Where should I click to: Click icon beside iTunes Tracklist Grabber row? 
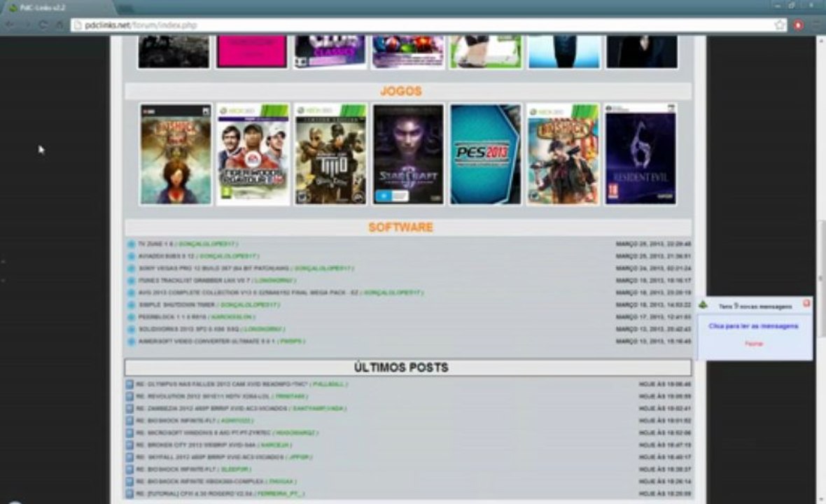(x=131, y=281)
